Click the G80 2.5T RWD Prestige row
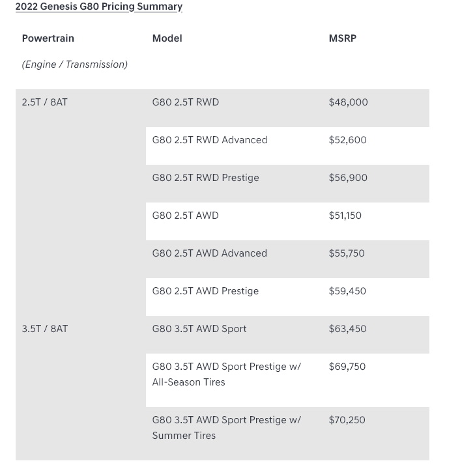The height and width of the screenshot is (476, 475). click(205, 178)
